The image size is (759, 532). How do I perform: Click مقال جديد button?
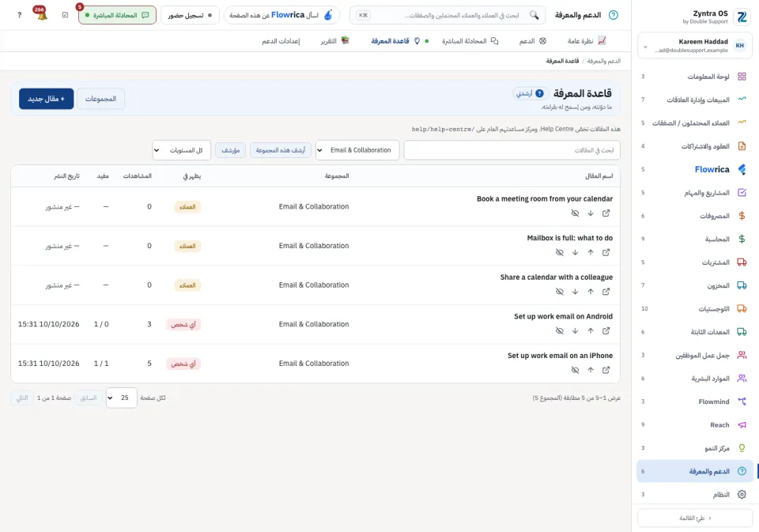pyautogui.click(x=47, y=99)
